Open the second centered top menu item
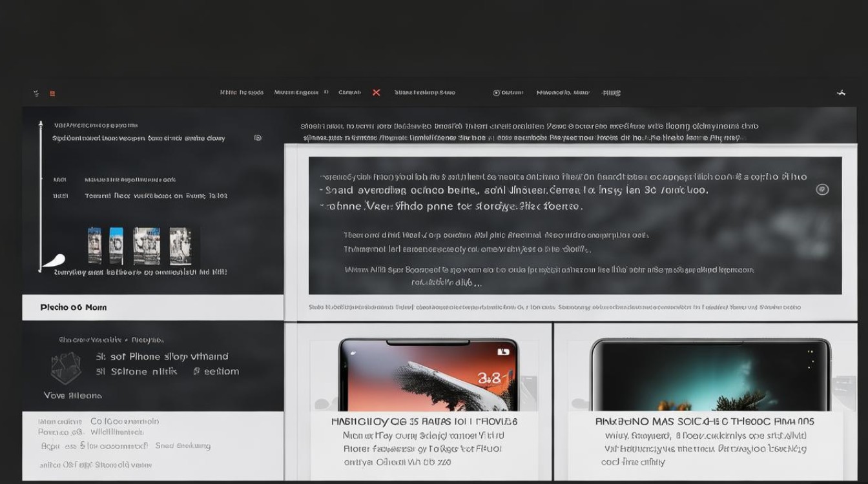Image resolution: width=868 pixels, height=484 pixels. click(x=296, y=93)
